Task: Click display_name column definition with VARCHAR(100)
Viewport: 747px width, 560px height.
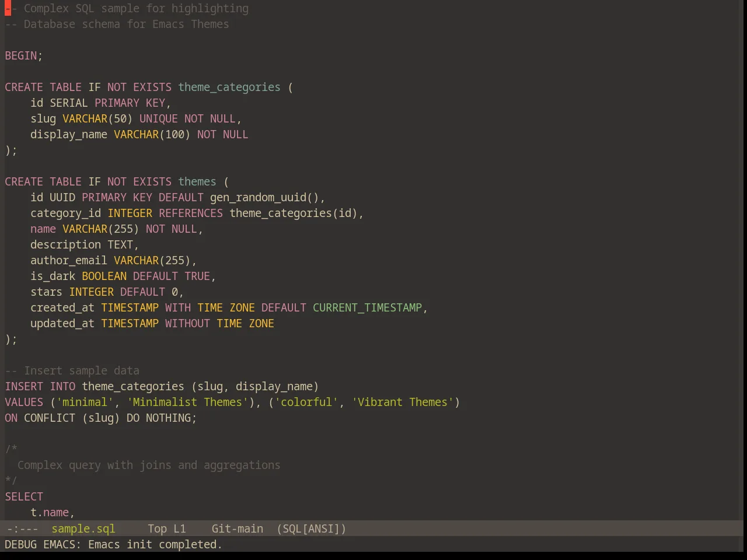Action: 139,134
